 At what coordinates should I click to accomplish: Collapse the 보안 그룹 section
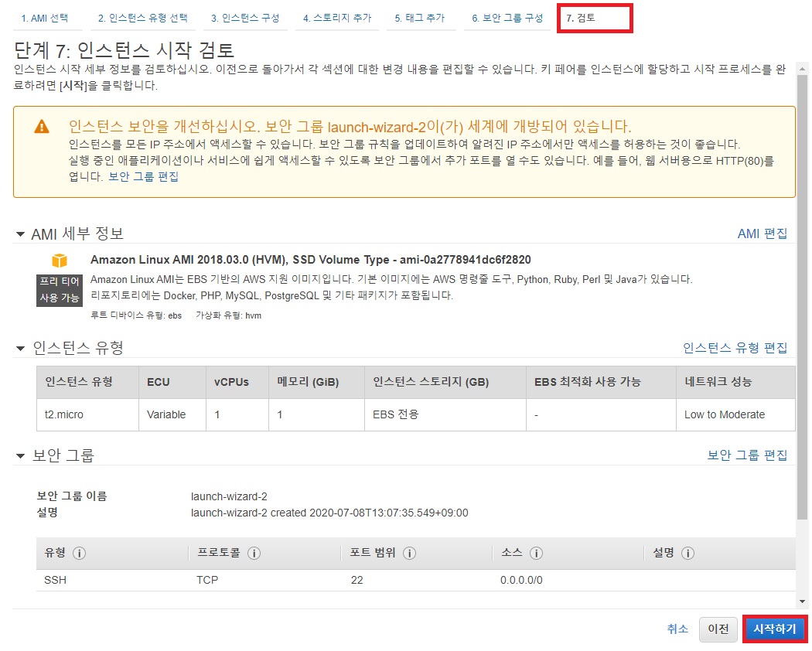20,456
